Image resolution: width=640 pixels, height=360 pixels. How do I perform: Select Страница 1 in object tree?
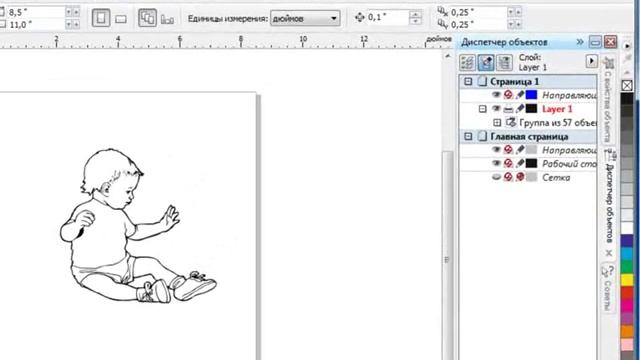[514, 82]
